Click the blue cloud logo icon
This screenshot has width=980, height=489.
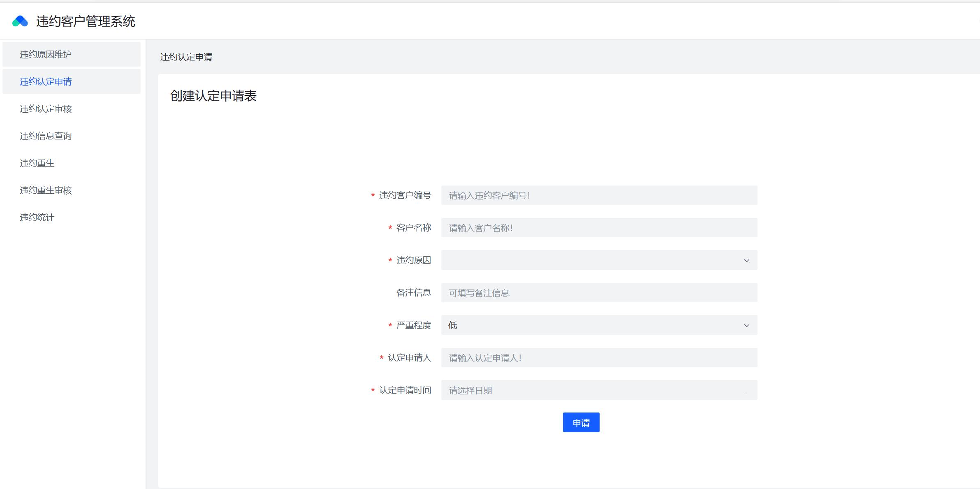tap(20, 21)
